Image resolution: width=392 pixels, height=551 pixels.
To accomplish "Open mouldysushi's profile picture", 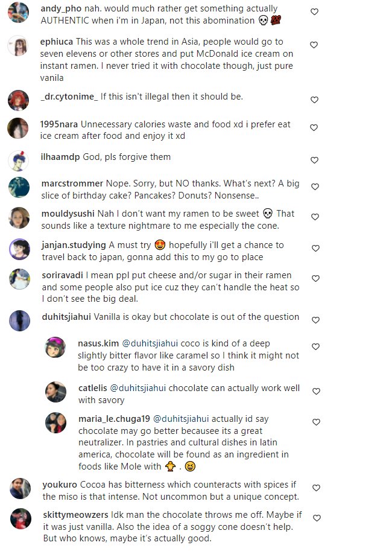I will pos(19,218).
